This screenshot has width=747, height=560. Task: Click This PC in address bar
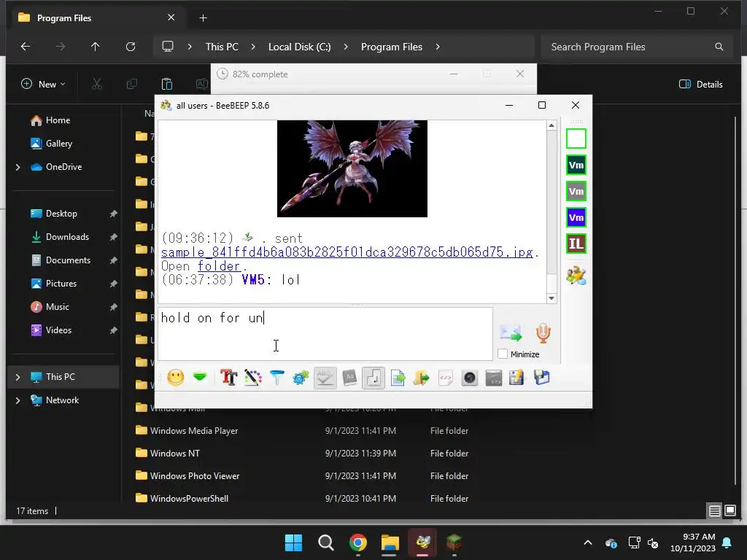(x=222, y=47)
